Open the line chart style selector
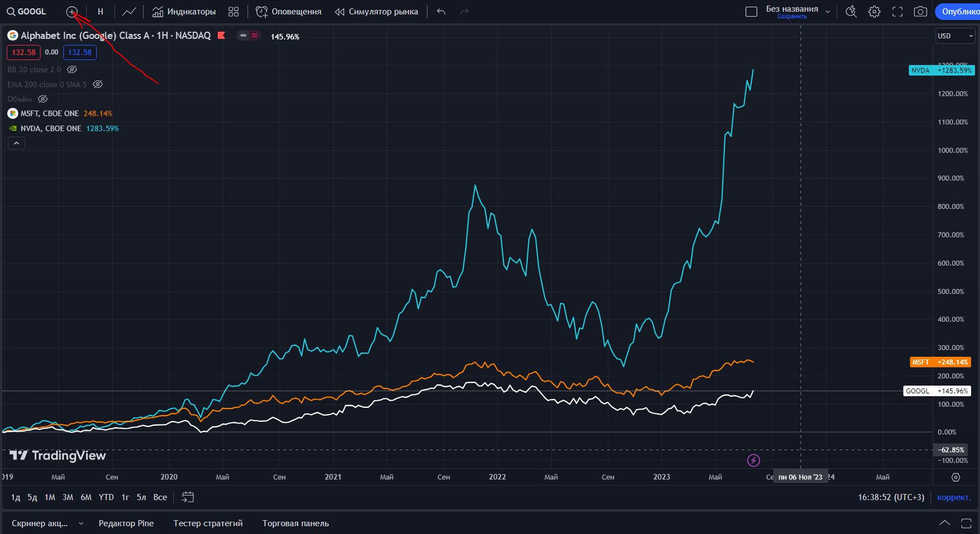Image resolution: width=980 pixels, height=534 pixels. tap(129, 12)
